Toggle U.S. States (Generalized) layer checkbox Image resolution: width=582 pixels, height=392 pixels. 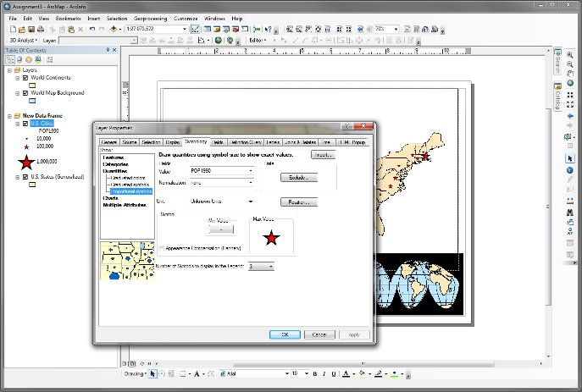click(25, 177)
